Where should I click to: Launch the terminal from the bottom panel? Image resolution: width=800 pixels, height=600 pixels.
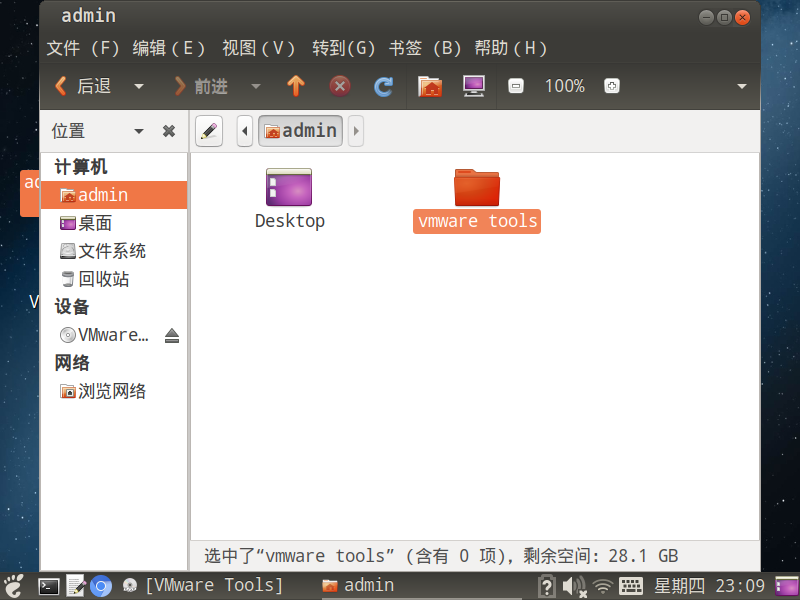coord(49,587)
